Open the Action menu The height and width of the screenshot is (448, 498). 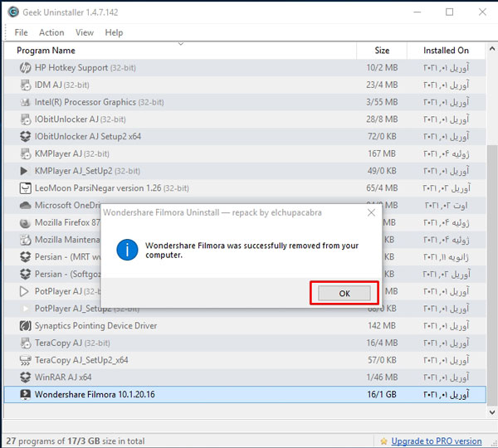[51, 32]
